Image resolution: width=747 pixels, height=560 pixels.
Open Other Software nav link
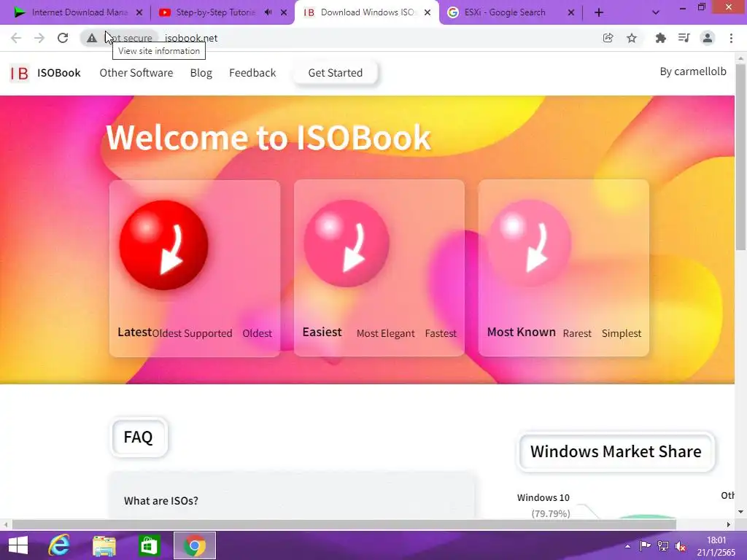[x=136, y=73]
